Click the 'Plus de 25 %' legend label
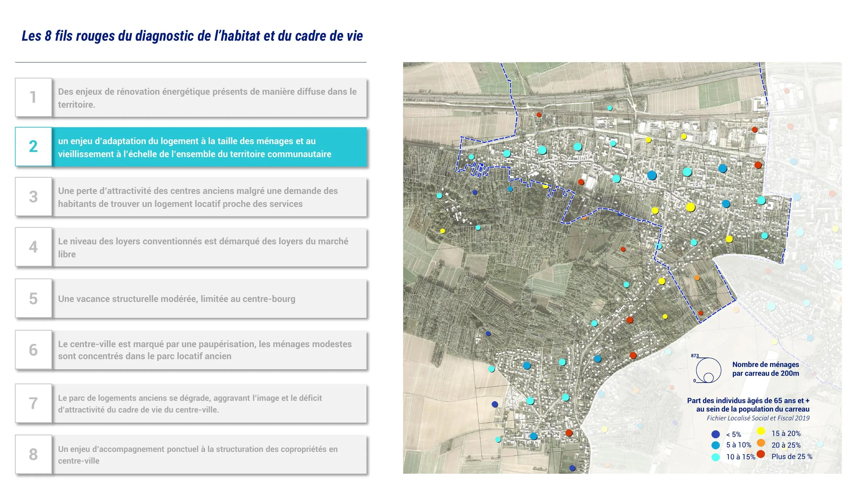This screenshot has width=868, height=488. click(x=792, y=457)
